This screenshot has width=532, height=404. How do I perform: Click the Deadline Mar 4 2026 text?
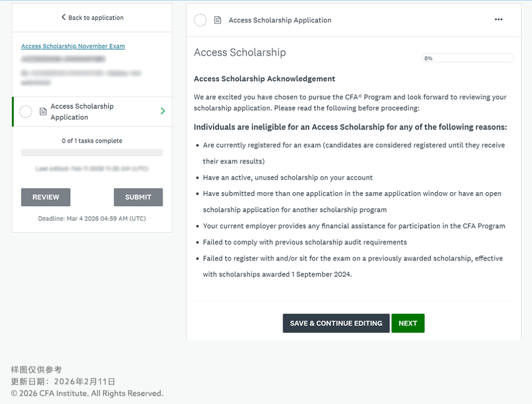pyautogui.click(x=92, y=218)
